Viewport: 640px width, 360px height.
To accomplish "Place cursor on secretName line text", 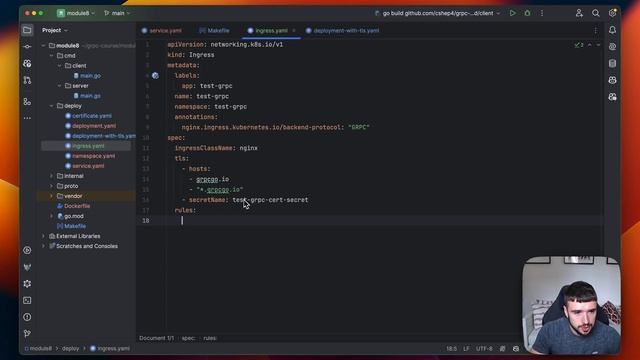I will [248, 200].
